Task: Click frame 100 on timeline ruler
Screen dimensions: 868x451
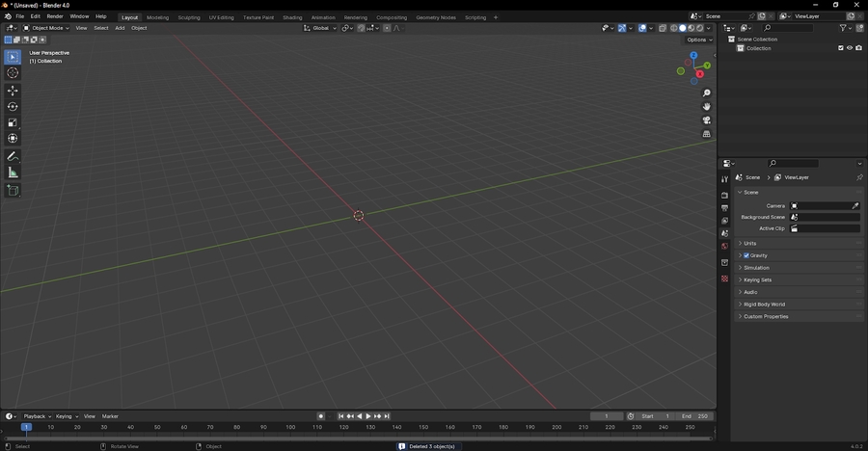Action: point(290,427)
